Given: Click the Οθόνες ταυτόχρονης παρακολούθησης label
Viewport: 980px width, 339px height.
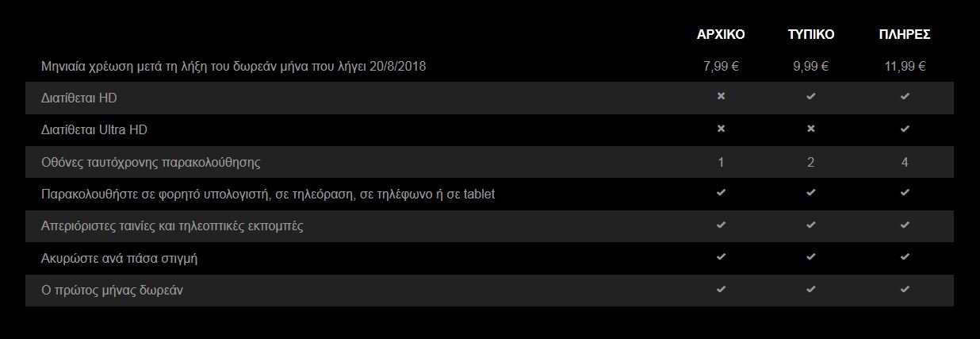Looking at the screenshot, I should (x=151, y=163).
